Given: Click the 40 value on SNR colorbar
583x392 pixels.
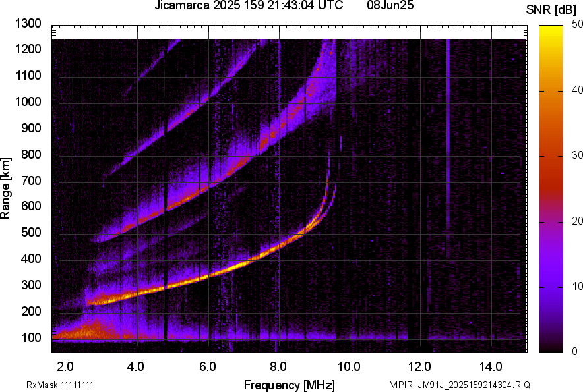Looking at the screenshot, I should (577, 90).
